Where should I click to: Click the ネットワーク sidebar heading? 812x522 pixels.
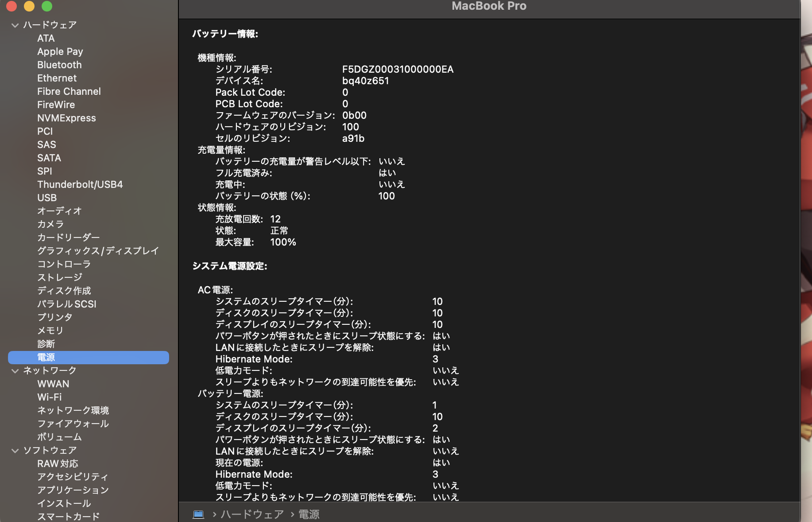pos(50,371)
